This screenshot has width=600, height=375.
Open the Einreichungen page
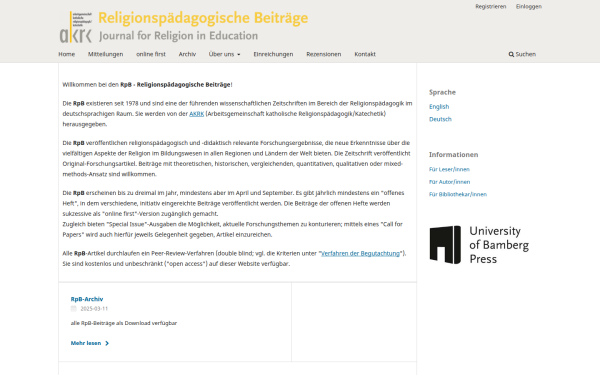click(273, 54)
